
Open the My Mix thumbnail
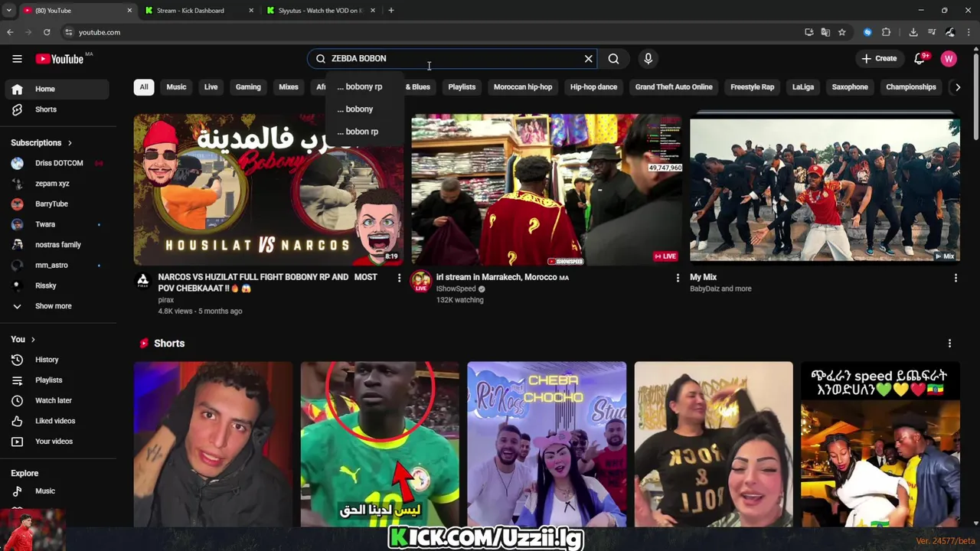[825, 190]
